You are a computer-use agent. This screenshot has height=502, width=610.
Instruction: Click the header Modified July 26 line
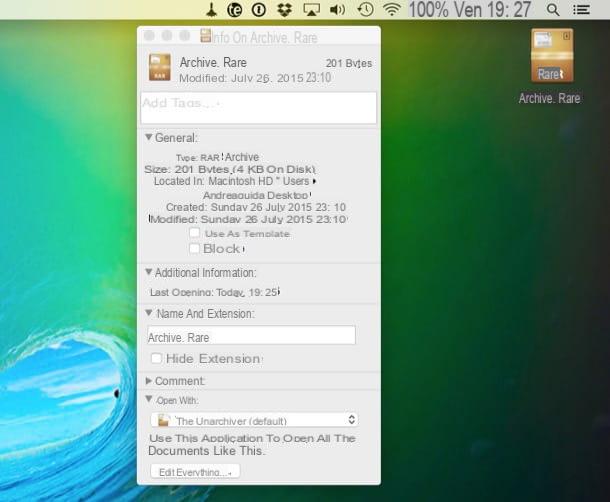click(x=255, y=78)
